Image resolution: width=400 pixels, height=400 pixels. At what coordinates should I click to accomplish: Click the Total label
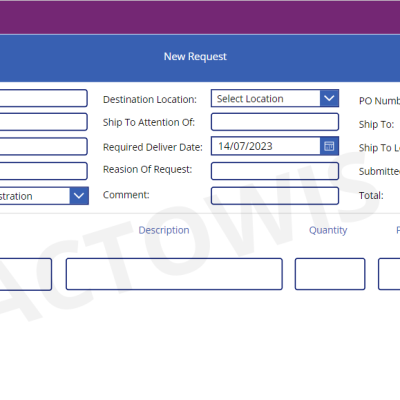click(x=371, y=195)
